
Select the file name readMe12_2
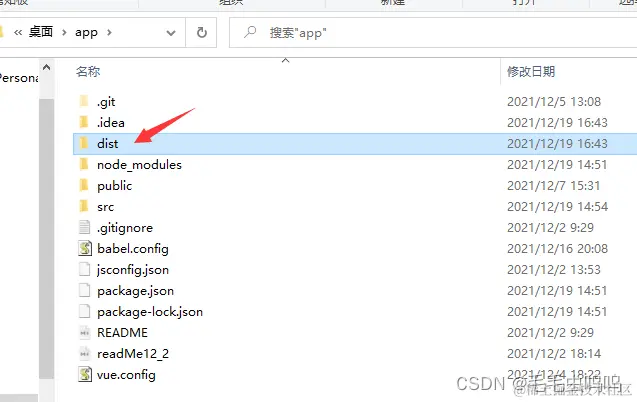pyautogui.click(x=133, y=354)
